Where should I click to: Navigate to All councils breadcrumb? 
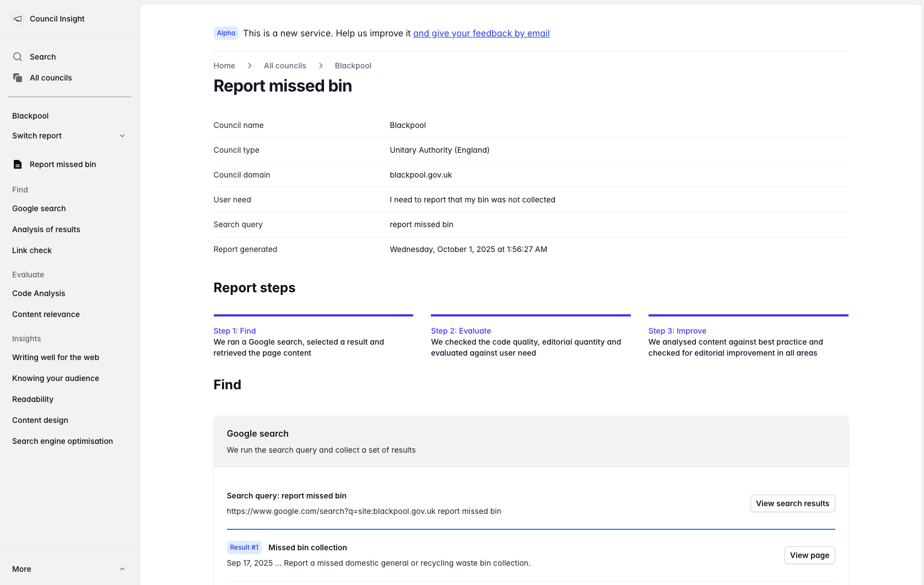285,66
